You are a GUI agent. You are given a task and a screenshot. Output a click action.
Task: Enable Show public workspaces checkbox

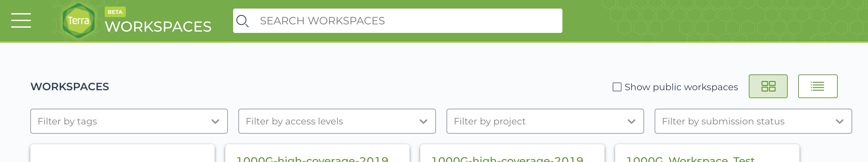pos(617,87)
